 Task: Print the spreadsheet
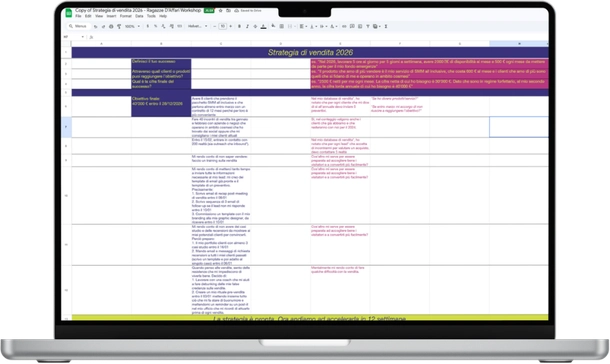[111, 26]
